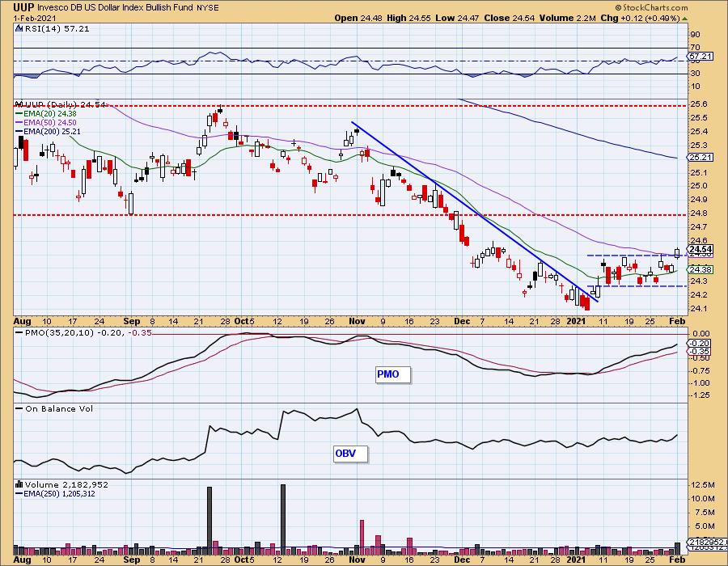Click the Volume 2.2M header value
The image size is (728, 566).
567,18
